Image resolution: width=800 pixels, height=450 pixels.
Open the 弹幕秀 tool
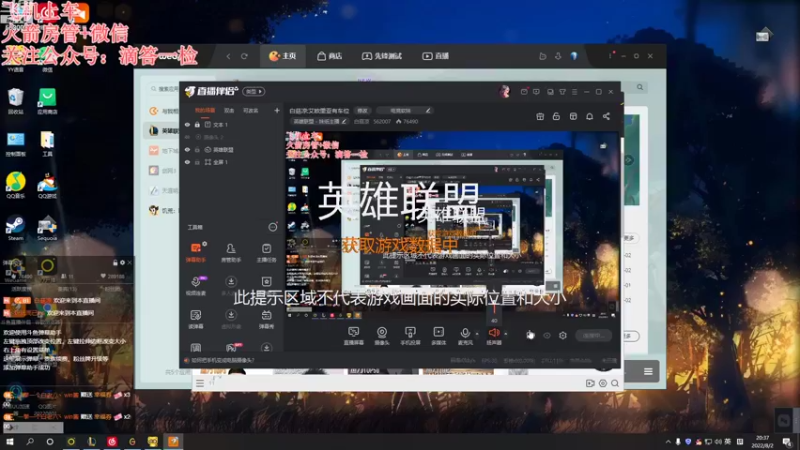pyautogui.click(x=266, y=318)
